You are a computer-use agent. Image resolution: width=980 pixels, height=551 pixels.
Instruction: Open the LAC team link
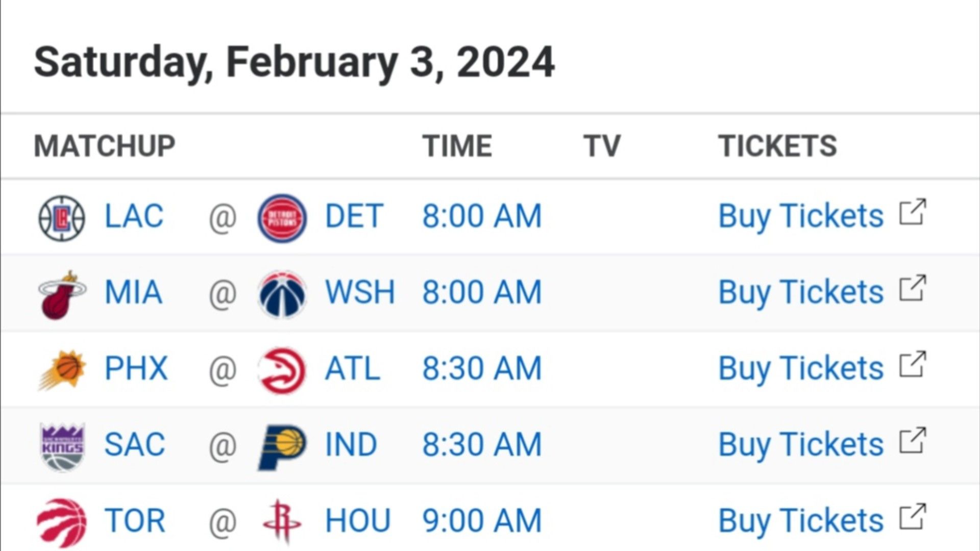point(134,216)
